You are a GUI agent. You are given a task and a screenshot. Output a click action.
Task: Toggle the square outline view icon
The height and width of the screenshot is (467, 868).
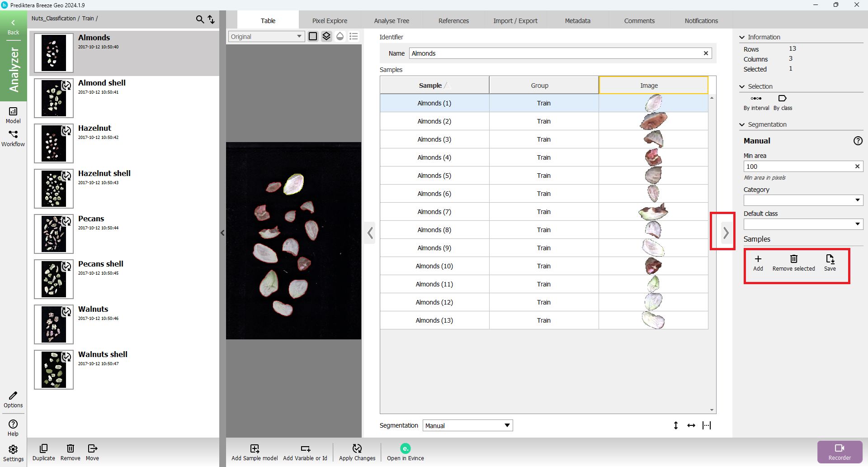(313, 36)
